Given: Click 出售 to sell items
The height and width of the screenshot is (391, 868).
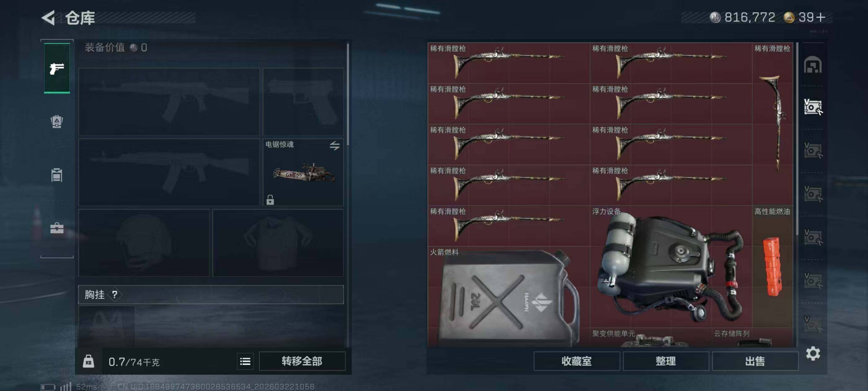Looking at the screenshot, I should [x=755, y=361].
